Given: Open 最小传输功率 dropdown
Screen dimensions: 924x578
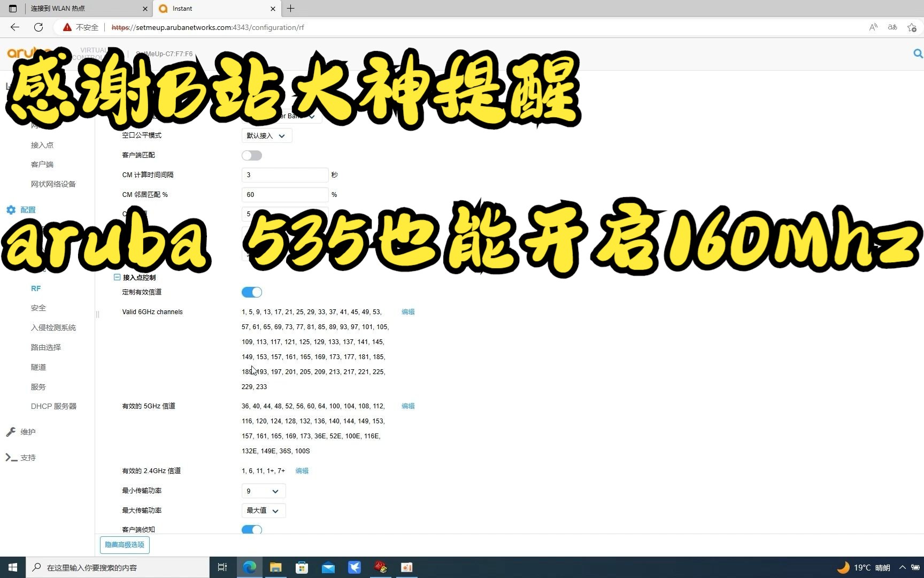Looking at the screenshot, I should 264,491.
